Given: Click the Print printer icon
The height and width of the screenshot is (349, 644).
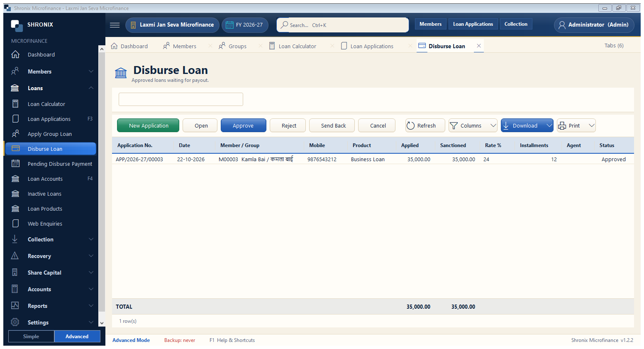Looking at the screenshot, I should coord(562,125).
